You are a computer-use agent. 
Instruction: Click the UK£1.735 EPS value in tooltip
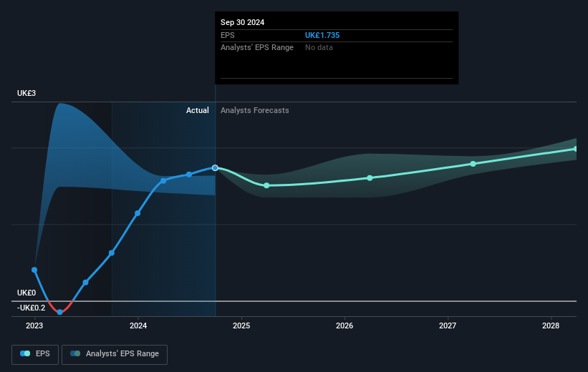[322, 35]
